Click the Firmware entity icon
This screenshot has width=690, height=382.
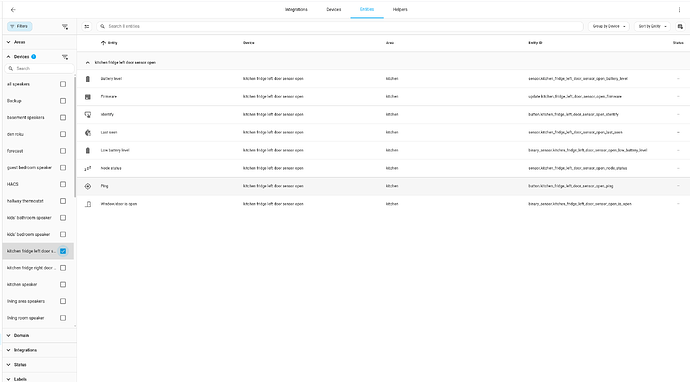pyautogui.click(x=88, y=97)
